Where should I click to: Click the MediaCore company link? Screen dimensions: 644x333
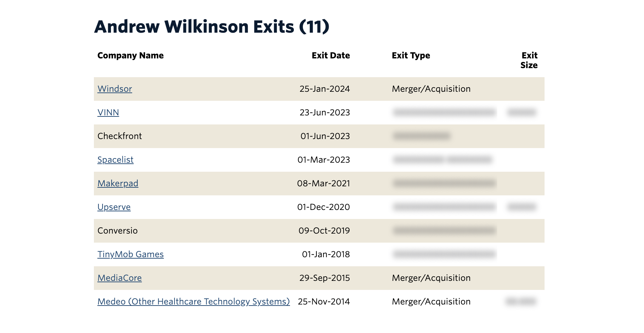pyautogui.click(x=119, y=278)
